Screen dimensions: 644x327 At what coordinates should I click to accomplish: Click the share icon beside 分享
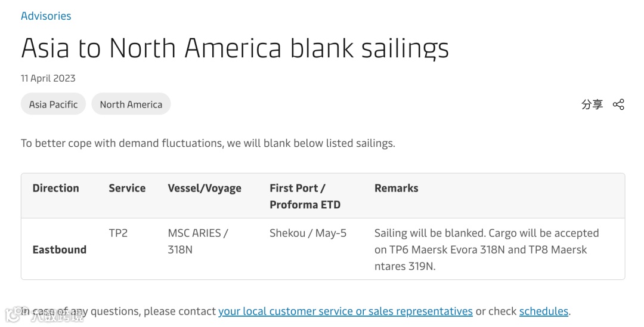tap(618, 104)
